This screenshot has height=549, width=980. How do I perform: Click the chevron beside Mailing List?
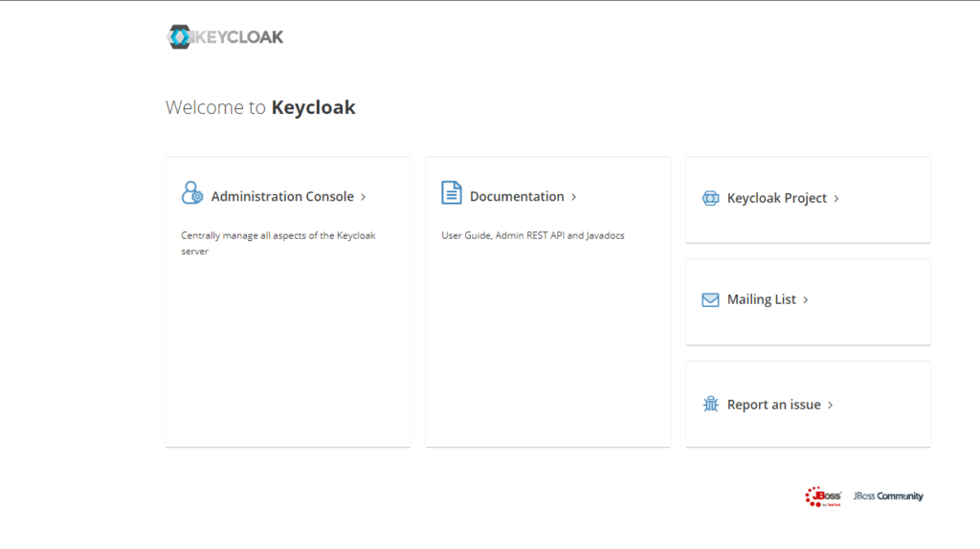pyautogui.click(x=806, y=300)
